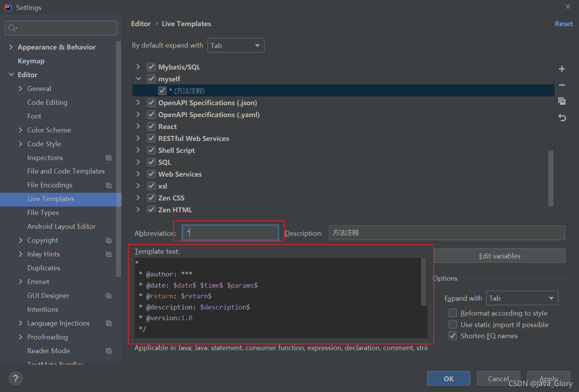Click the Abbreviation input field
The image size is (579, 392).
pos(231,232)
